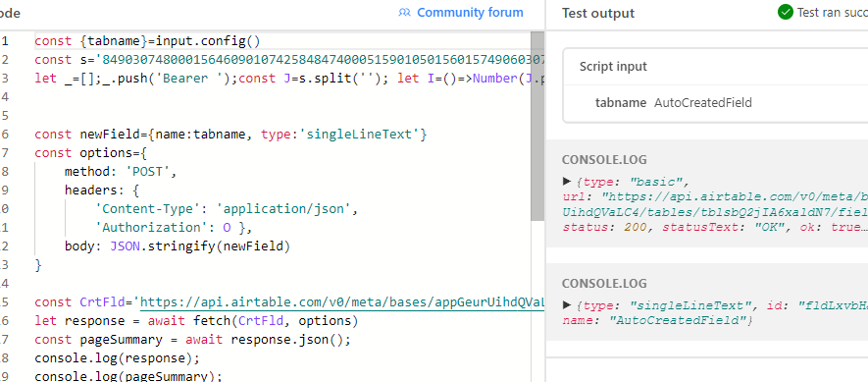Screen dimensions: 868x382
Task: Click the 'Content-Type' header line
Action: click(x=227, y=209)
